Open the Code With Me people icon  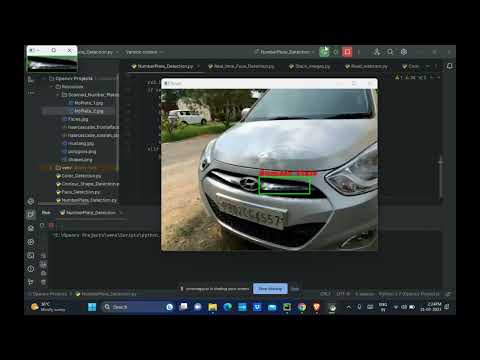click(x=377, y=52)
